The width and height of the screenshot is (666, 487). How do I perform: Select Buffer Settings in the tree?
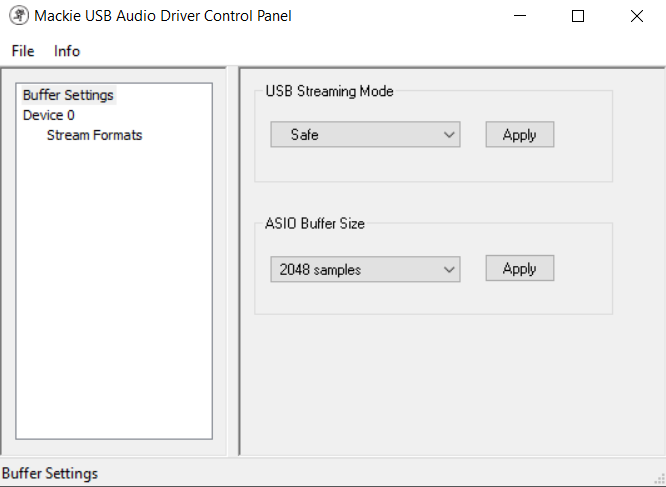click(x=68, y=95)
